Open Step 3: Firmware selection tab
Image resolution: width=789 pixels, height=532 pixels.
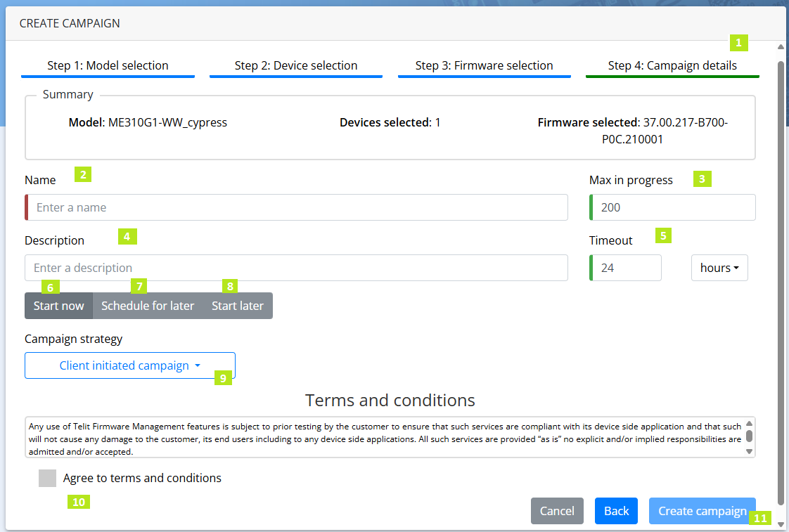tap(484, 65)
